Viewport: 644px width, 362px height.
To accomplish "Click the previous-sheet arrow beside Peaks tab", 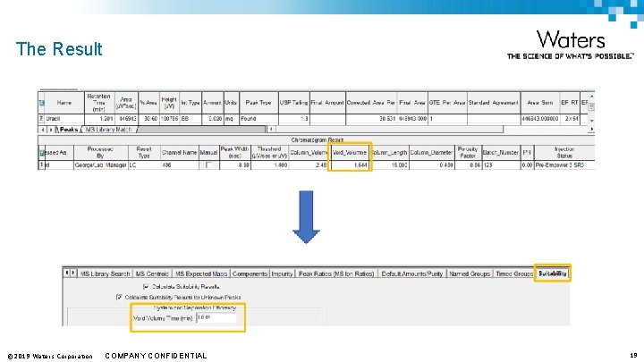I will coord(43,130).
